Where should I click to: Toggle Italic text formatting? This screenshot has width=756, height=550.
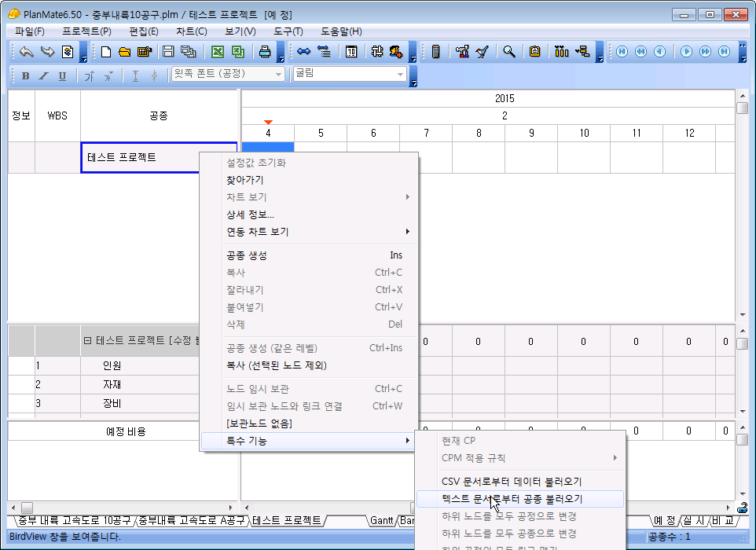click(x=43, y=75)
